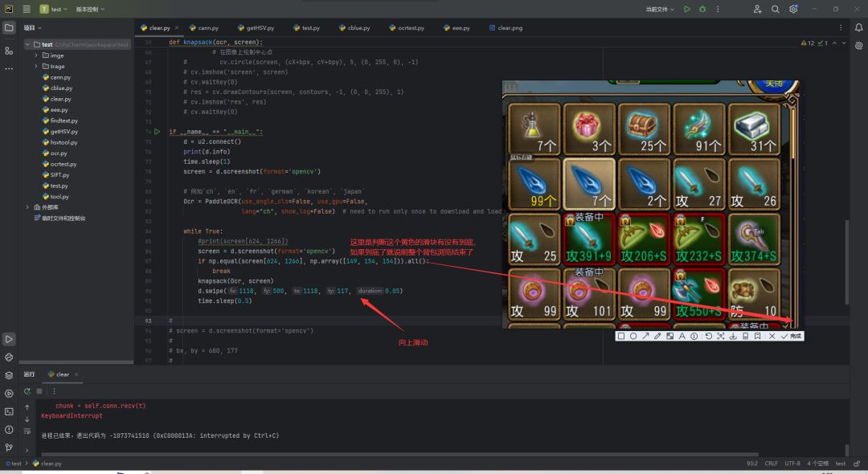Select the ellipse tool in screenshot toolbar

coord(633,336)
